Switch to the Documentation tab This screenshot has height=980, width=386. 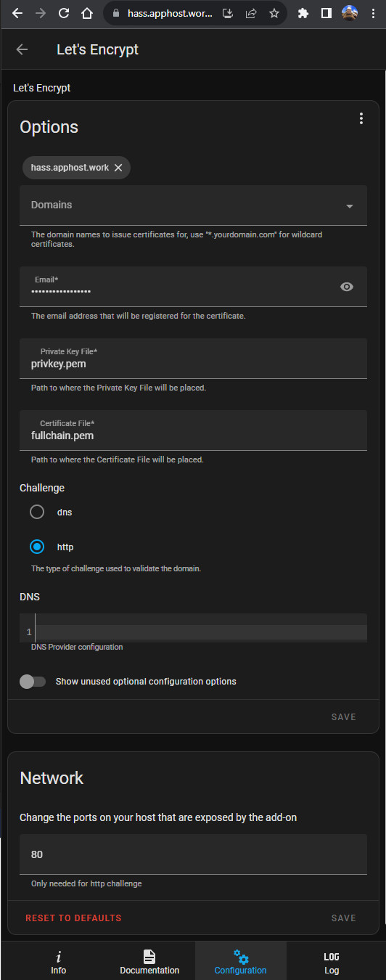149,962
